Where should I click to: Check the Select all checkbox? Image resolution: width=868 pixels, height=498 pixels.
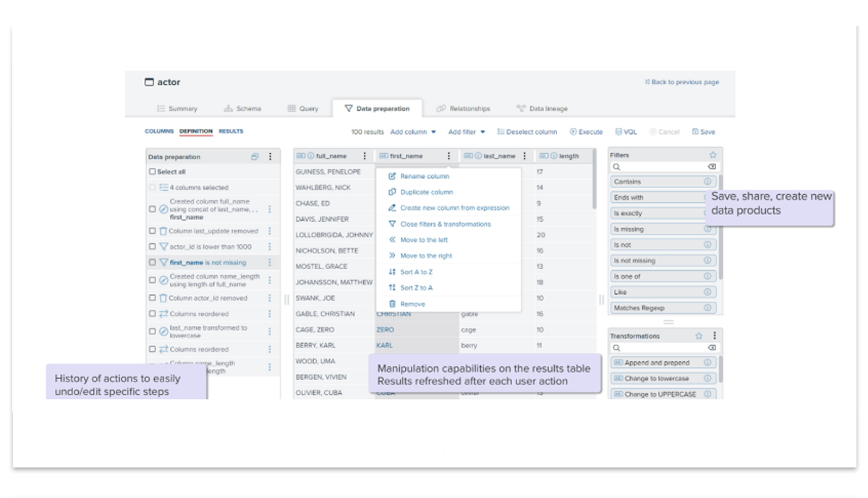coord(153,172)
